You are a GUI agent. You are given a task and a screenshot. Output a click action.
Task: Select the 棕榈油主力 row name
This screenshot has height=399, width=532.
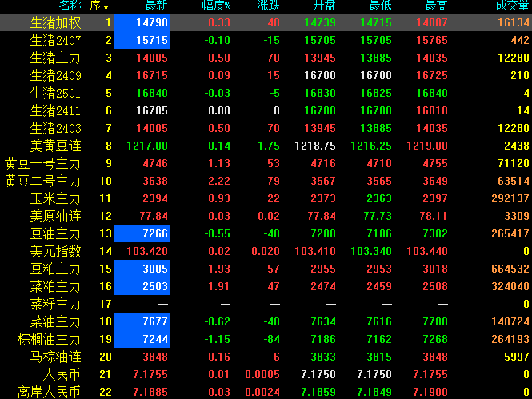(x=49, y=340)
